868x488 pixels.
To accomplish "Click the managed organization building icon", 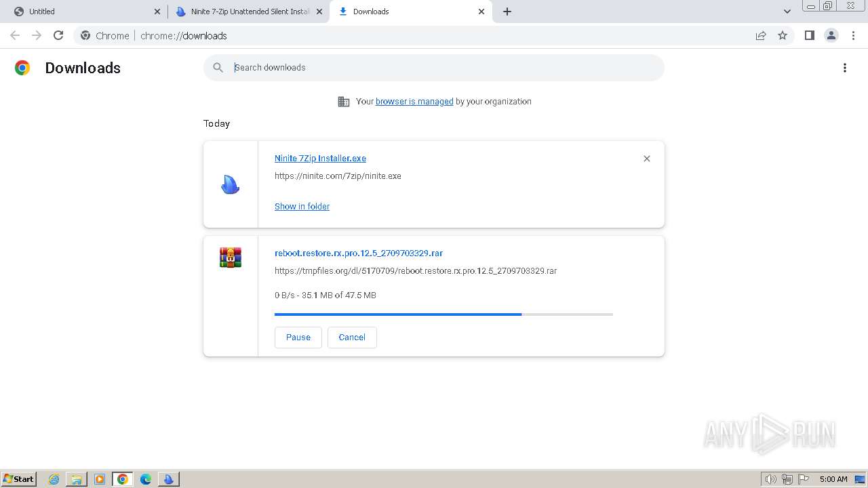I will click(x=344, y=102).
